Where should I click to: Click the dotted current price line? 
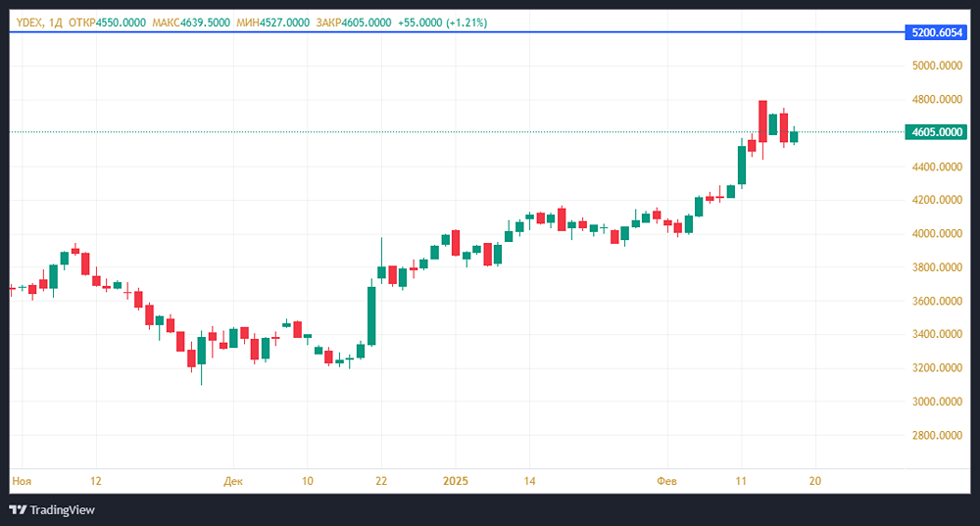click(294, 131)
